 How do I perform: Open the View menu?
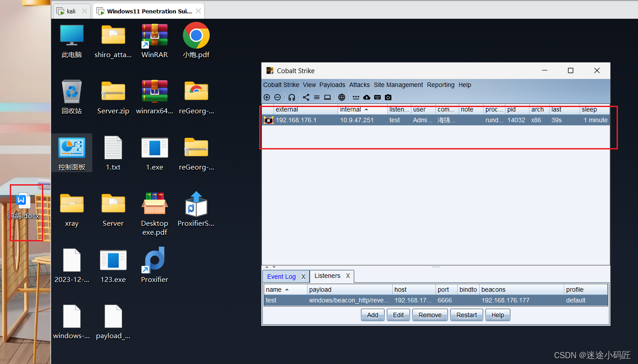(x=309, y=85)
